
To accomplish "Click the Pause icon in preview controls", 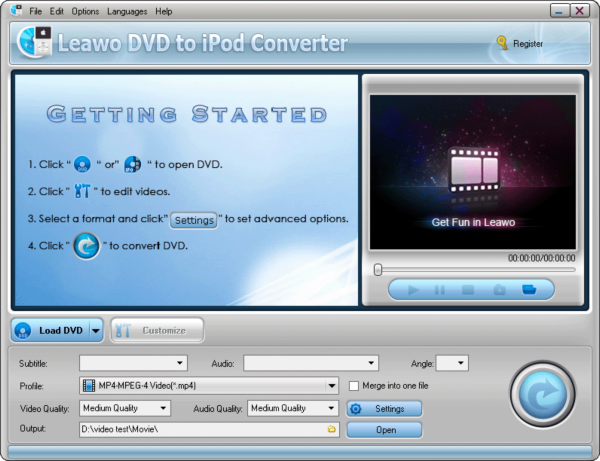I will tap(440, 290).
